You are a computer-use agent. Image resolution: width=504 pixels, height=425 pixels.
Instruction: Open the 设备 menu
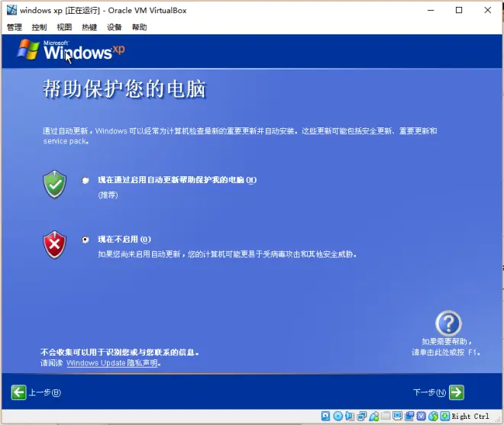(x=115, y=27)
